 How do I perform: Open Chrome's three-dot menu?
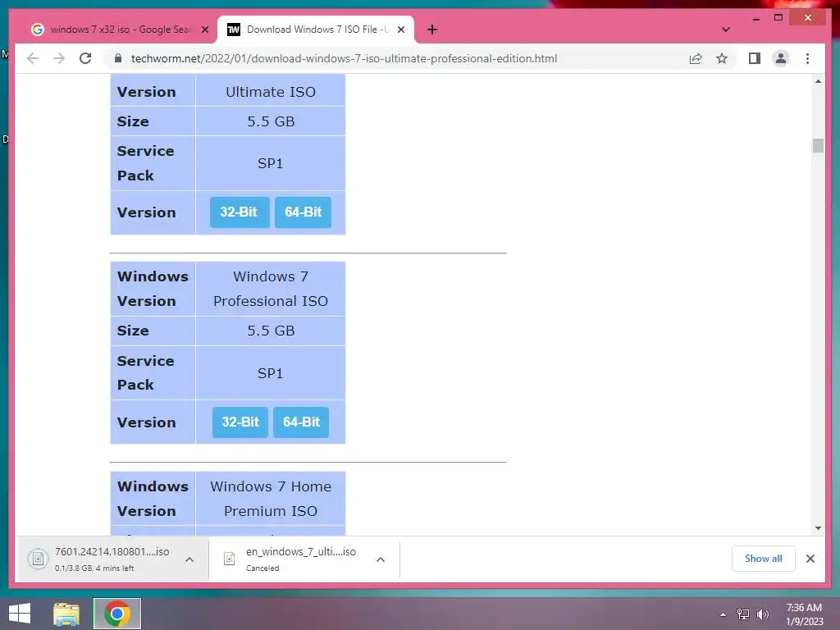coord(807,58)
